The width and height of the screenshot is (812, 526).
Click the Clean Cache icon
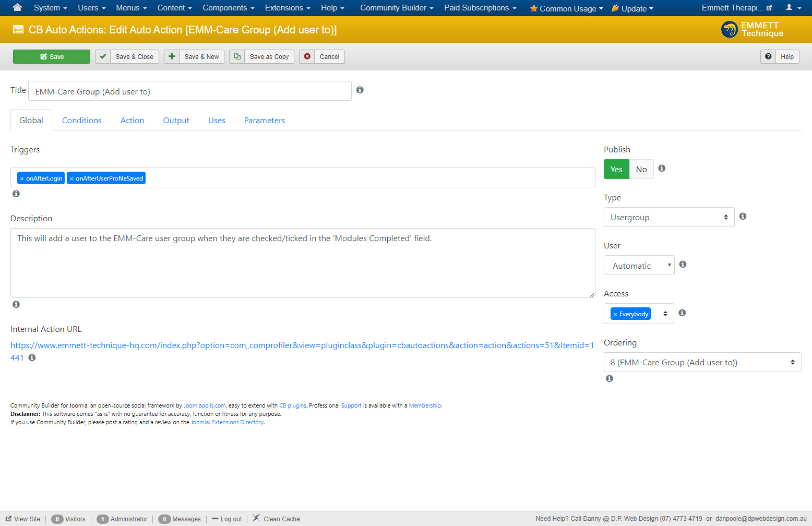256,518
